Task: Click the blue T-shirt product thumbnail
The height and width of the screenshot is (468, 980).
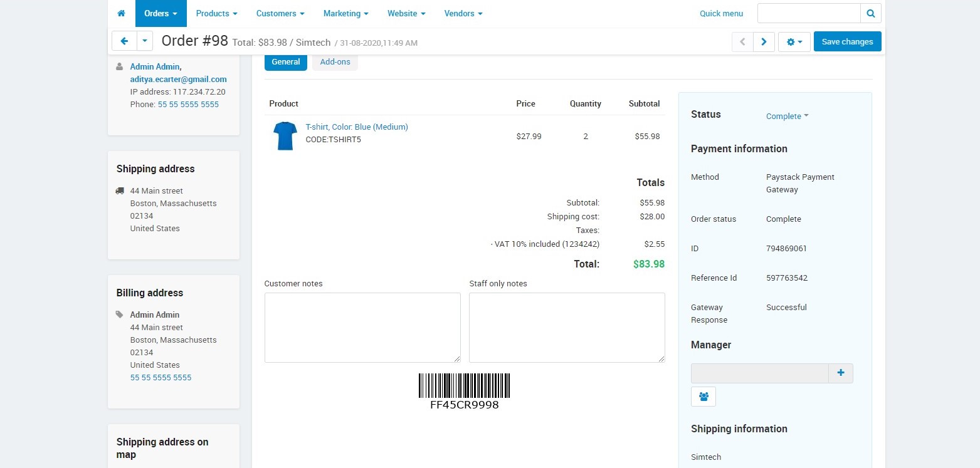Action: [285, 136]
